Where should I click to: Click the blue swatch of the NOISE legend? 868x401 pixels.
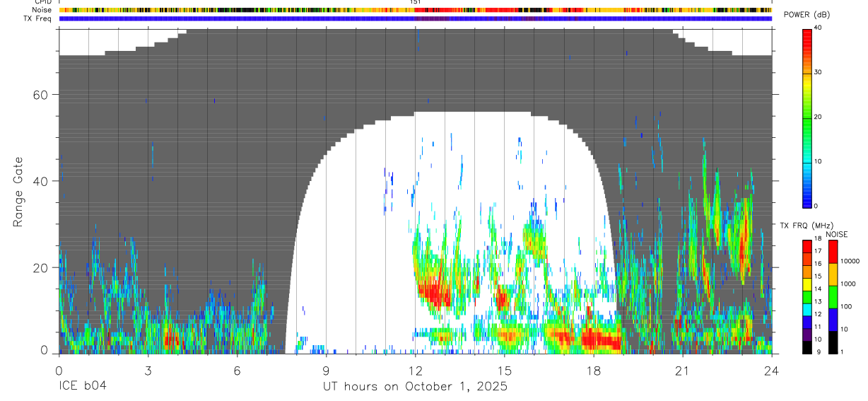(833, 320)
